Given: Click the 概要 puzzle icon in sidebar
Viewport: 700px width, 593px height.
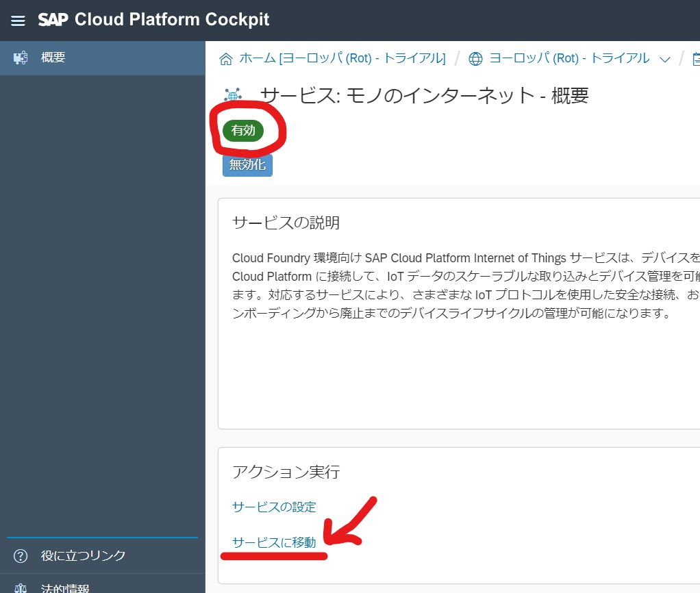Looking at the screenshot, I should [x=21, y=58].
